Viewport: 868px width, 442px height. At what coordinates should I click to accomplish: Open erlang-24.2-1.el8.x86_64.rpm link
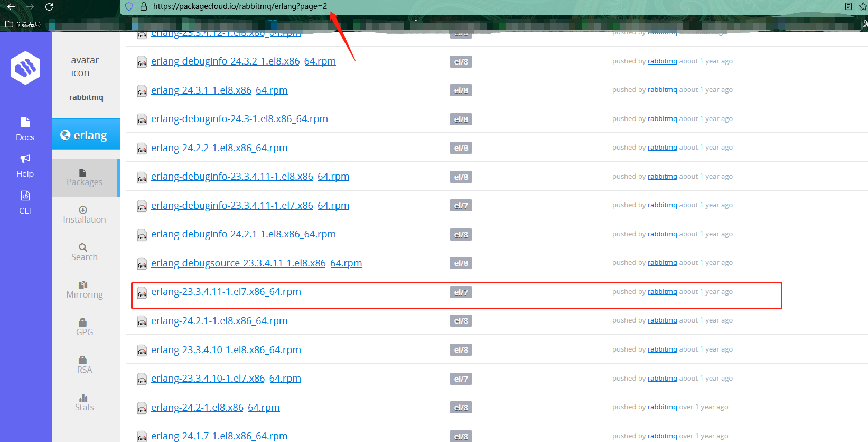(x=215, y=407)
